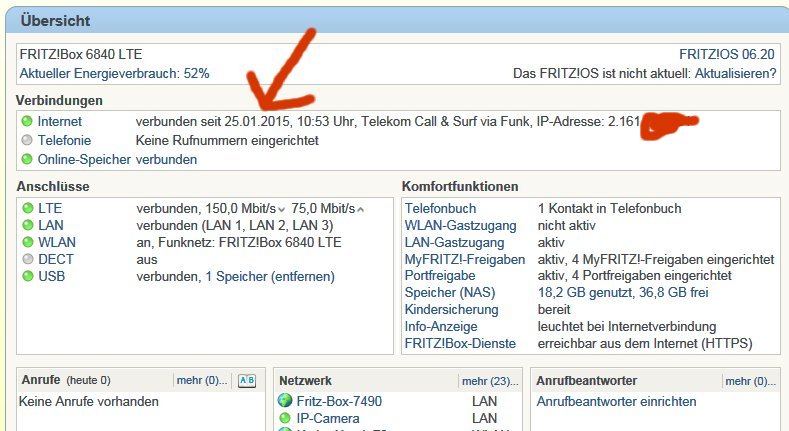Click 'mehr (0)...' in Anrufbeantworter panel
This screenshot has height=431, width=789.
[x=750, y=381]
